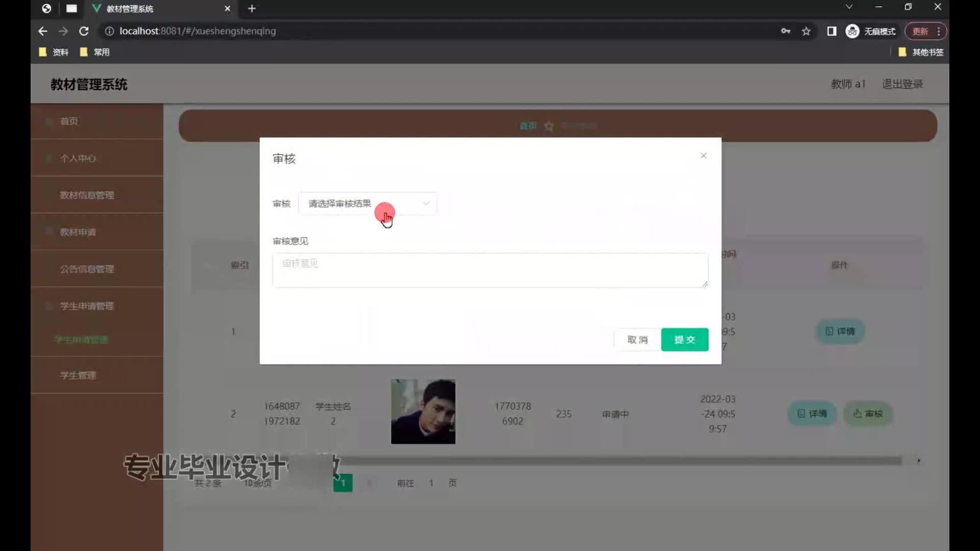Click the 详情 button in row 2
980x551 pixels.
812,414
